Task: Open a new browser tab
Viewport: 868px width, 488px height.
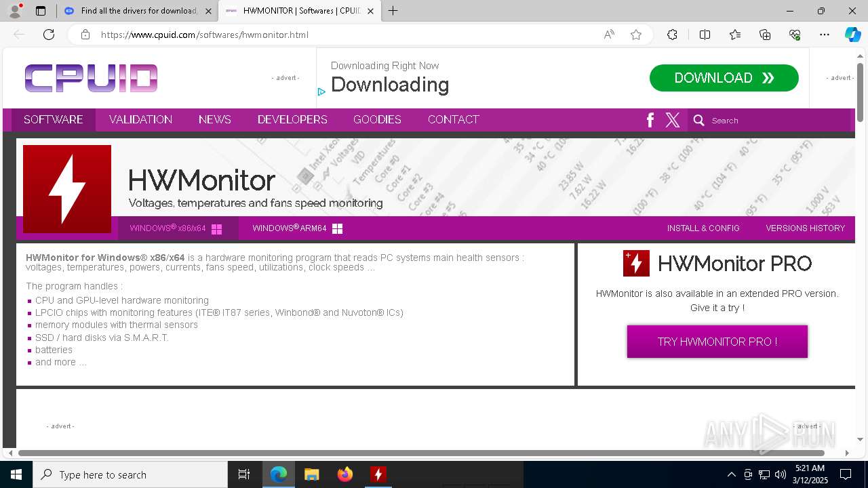Action: (x=393, y=11)
